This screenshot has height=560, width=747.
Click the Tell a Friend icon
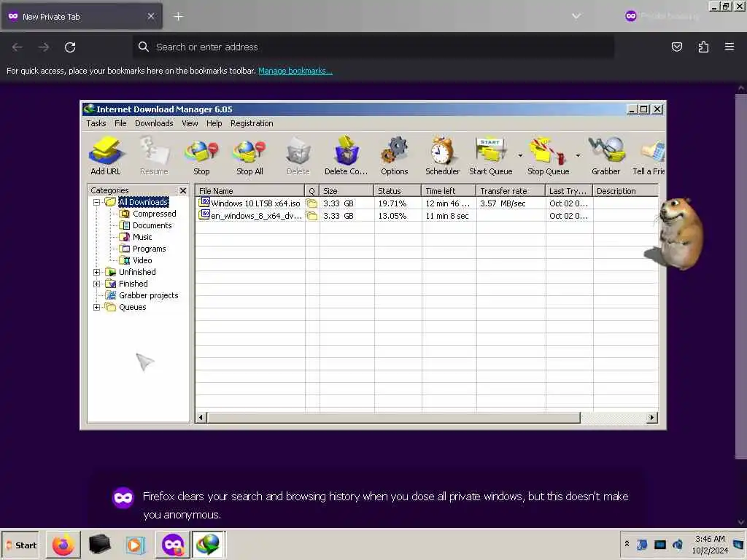649,156
